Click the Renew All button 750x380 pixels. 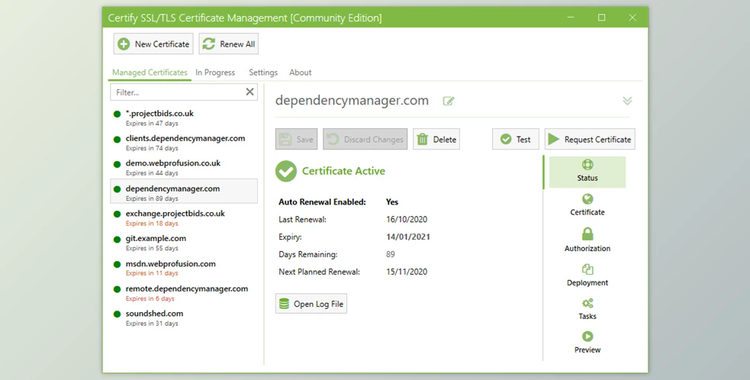point(229,44)
